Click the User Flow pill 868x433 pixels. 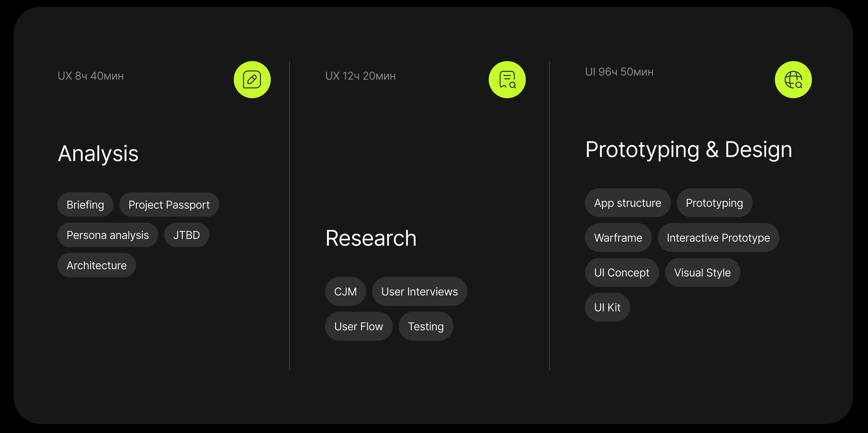359,326
